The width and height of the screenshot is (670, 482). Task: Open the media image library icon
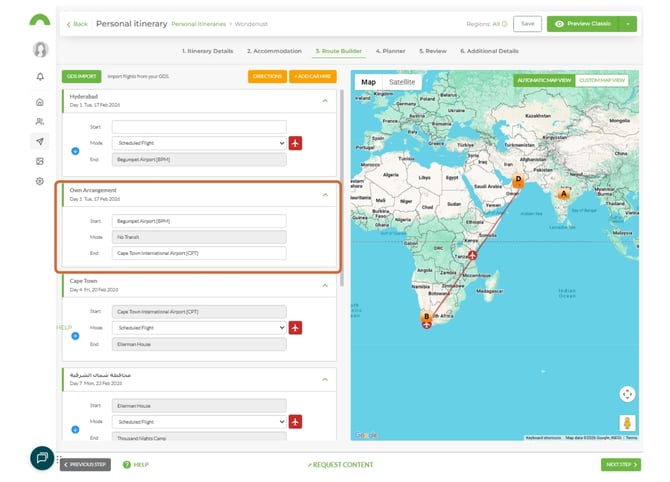click(x=40, y=161)
